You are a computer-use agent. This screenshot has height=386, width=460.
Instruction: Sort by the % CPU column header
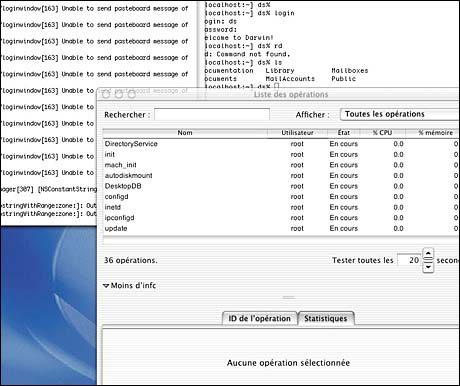point(382,133)
